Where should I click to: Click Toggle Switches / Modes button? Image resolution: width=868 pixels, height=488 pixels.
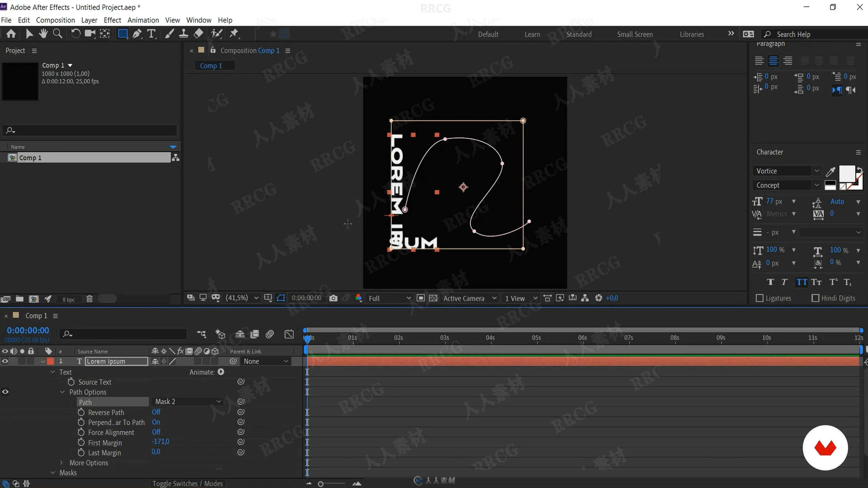tap(187, 484)
